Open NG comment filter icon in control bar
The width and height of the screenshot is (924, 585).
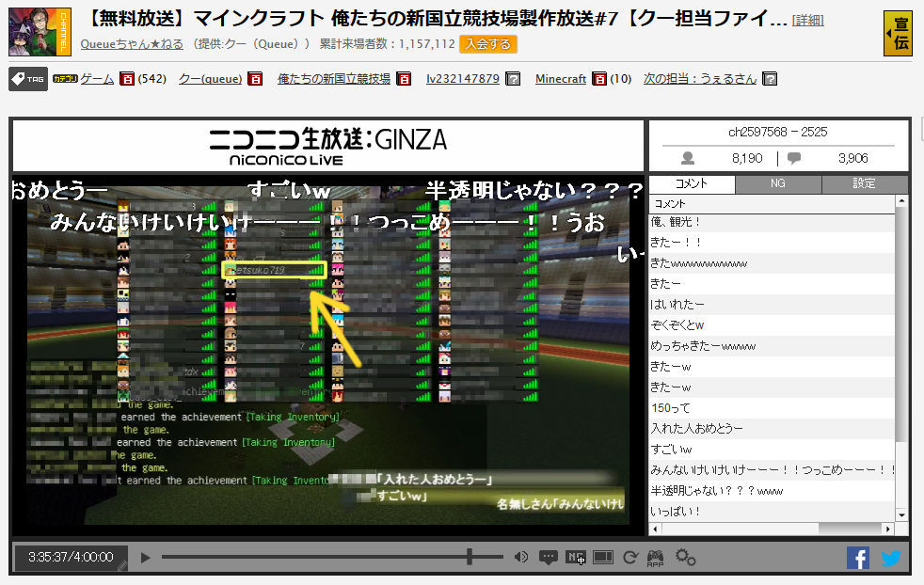575,558
